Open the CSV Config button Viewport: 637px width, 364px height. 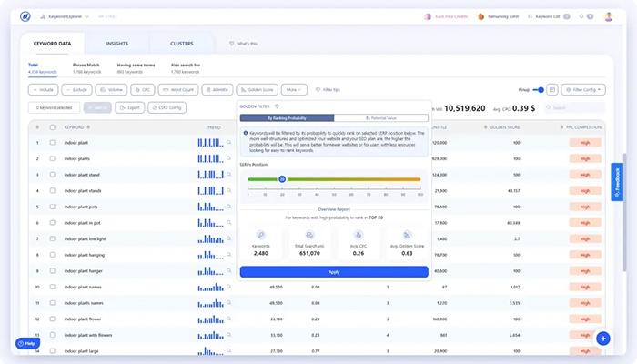(x=167, y=107)
